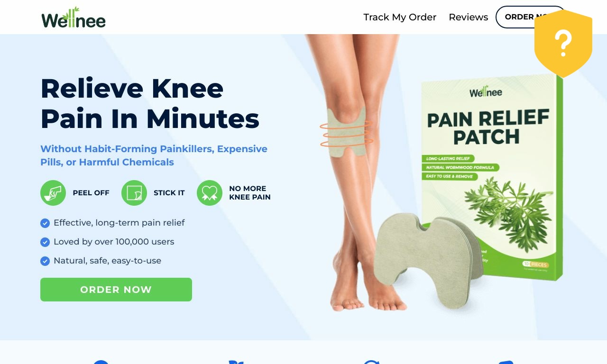Image resolution: width=607 pixels, height=364 pixels.
Task: Open the Track My Order page
Action: 400,17
